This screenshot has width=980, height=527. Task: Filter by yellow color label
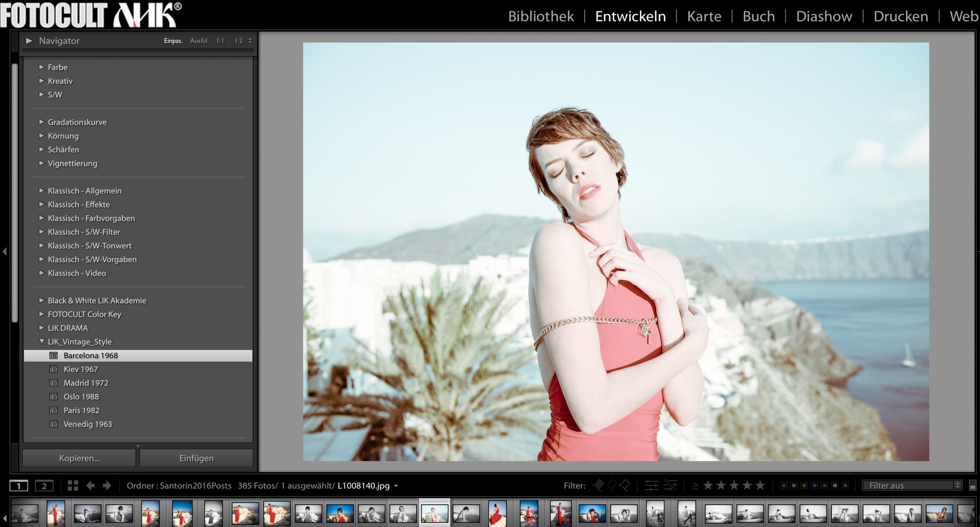(793, 485)
